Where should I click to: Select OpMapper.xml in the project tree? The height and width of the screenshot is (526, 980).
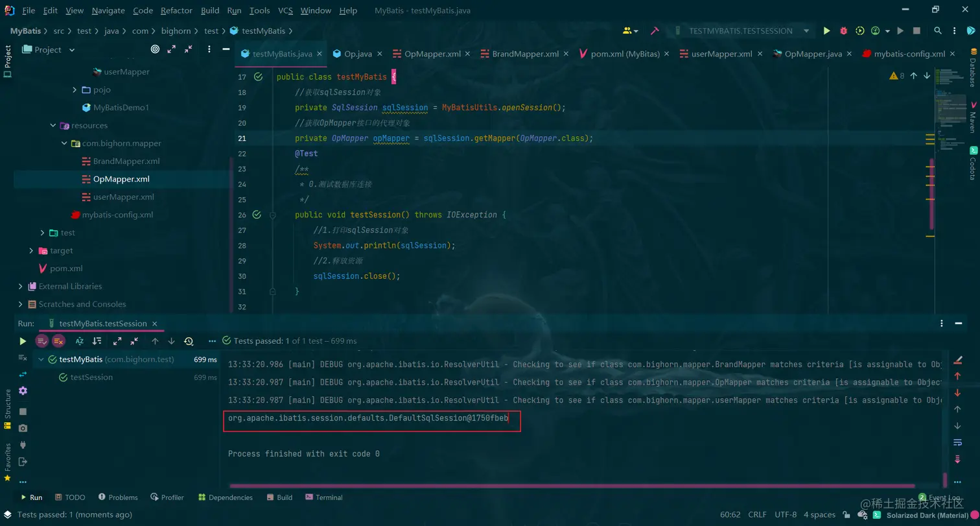[121, 179]
